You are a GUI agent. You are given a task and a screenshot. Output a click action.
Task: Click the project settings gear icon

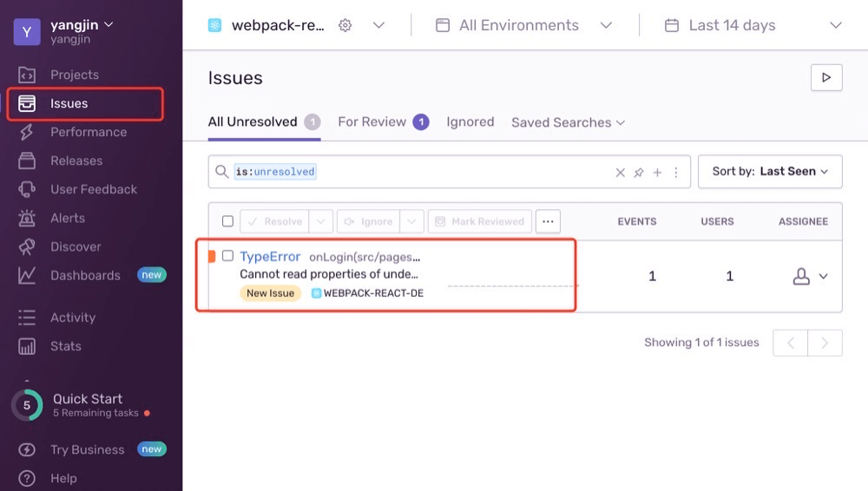click(345, 25)
